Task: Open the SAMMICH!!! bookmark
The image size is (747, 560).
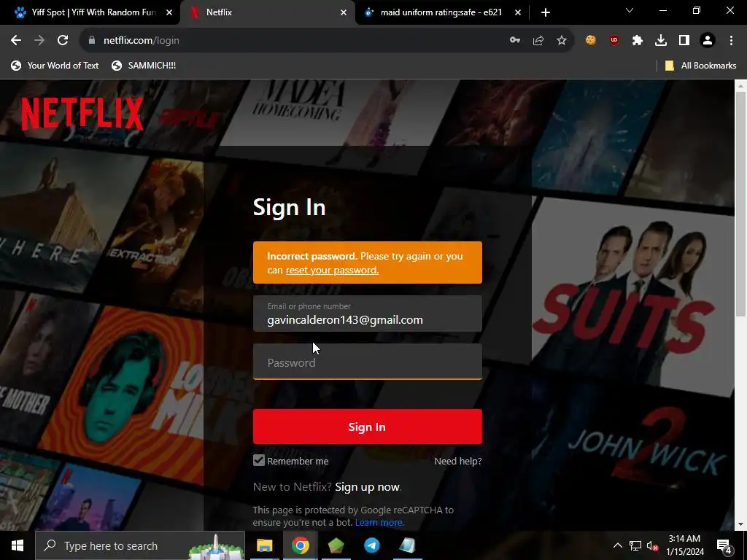Action: click(144, 66)
